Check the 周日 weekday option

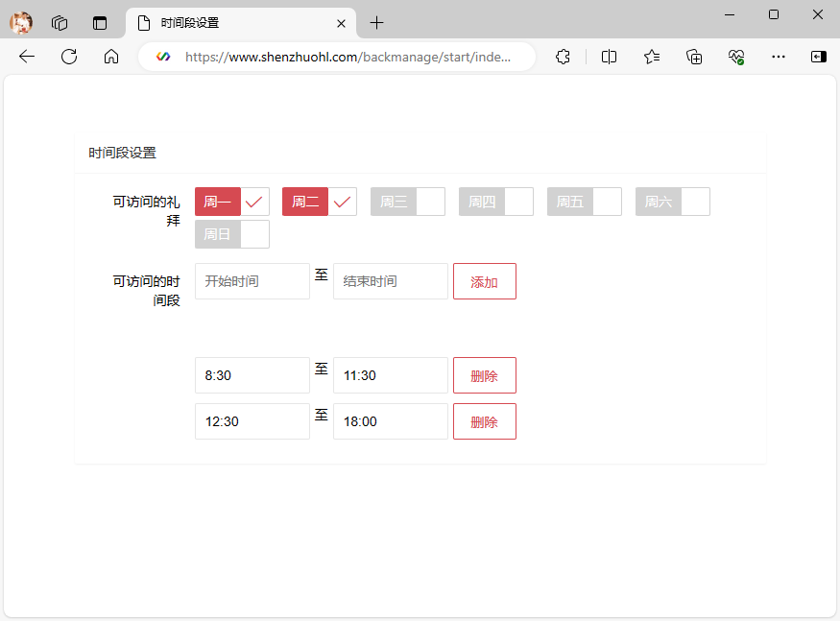pos(232,234)
